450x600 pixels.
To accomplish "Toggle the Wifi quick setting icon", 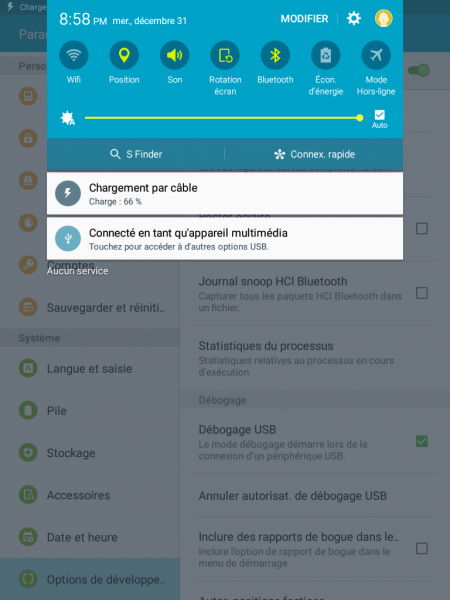I will coord(73,55).
